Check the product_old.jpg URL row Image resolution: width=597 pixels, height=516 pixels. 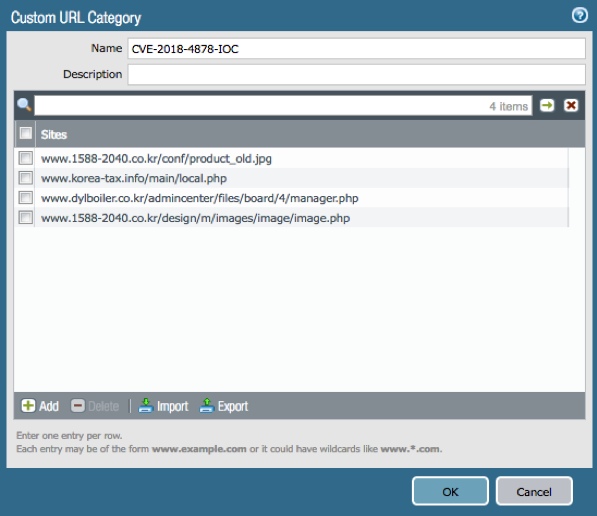click(x=26, y=158)
